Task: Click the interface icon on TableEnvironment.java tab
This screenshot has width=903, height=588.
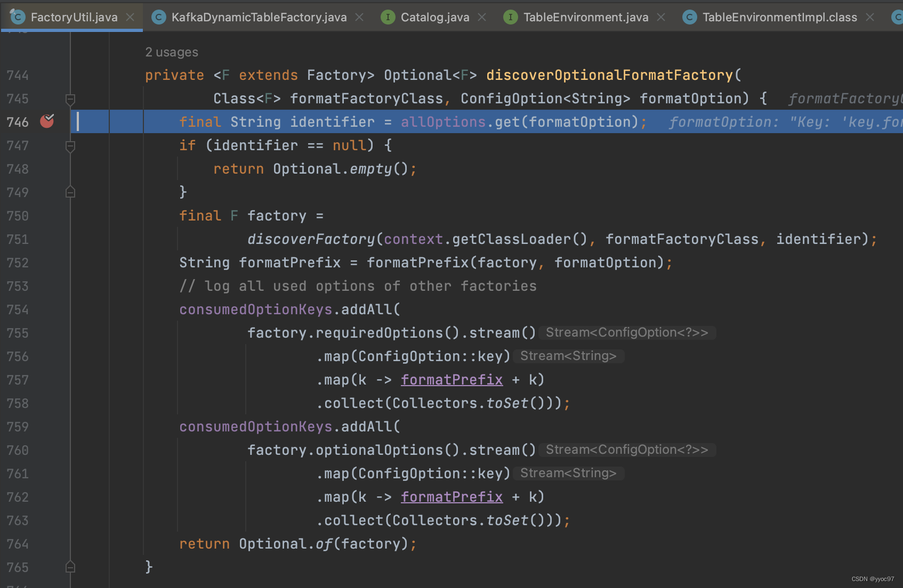Action: tap(510, 17)
